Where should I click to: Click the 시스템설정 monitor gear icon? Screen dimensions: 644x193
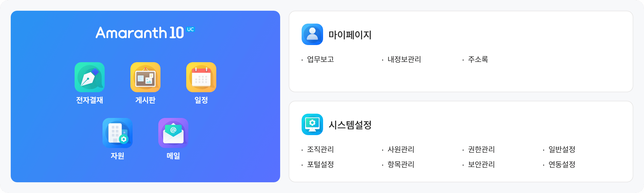pyautogui.click(x=312, y=124)
